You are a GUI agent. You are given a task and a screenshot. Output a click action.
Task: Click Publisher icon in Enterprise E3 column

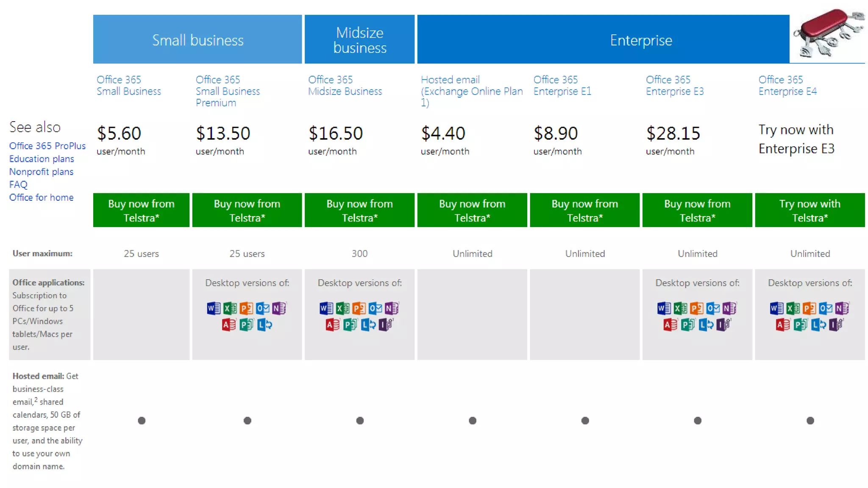point(687,325)
